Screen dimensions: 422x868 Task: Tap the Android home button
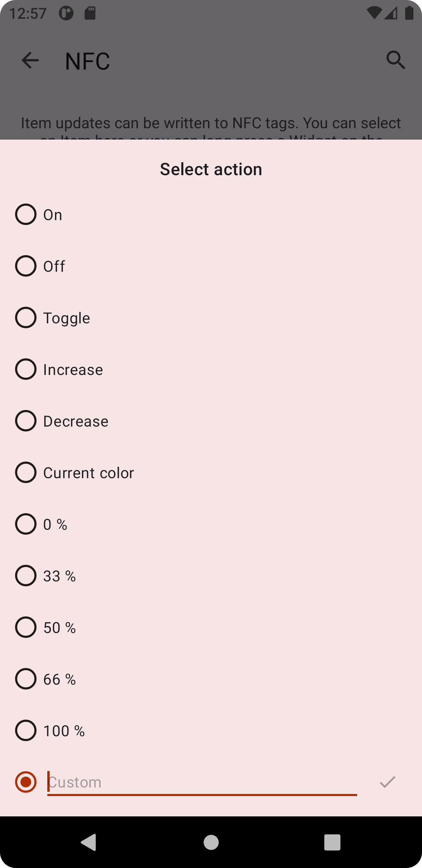pos(211,843)
